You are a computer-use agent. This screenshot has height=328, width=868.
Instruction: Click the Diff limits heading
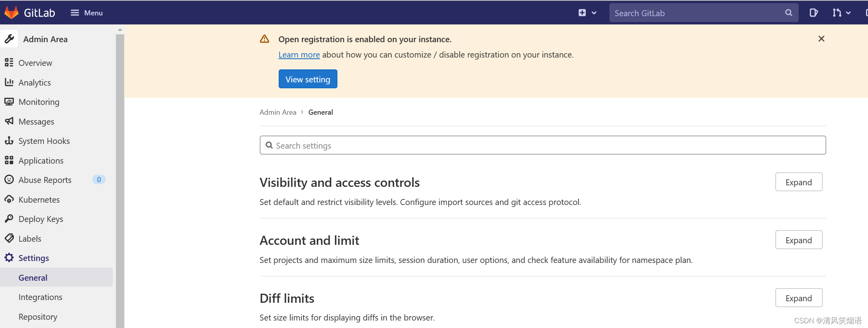coord(287,298)
